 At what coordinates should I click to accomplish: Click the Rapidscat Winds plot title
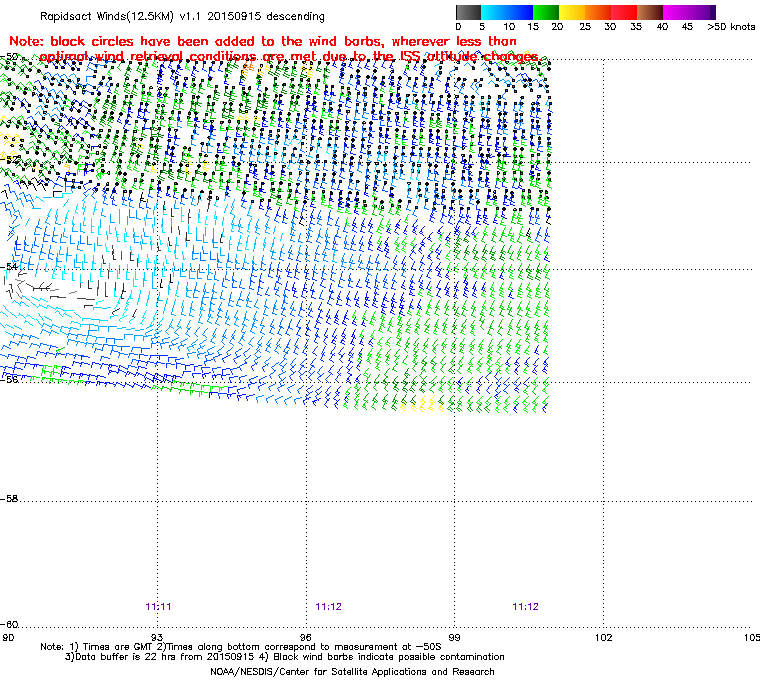(x=182, y=16)
